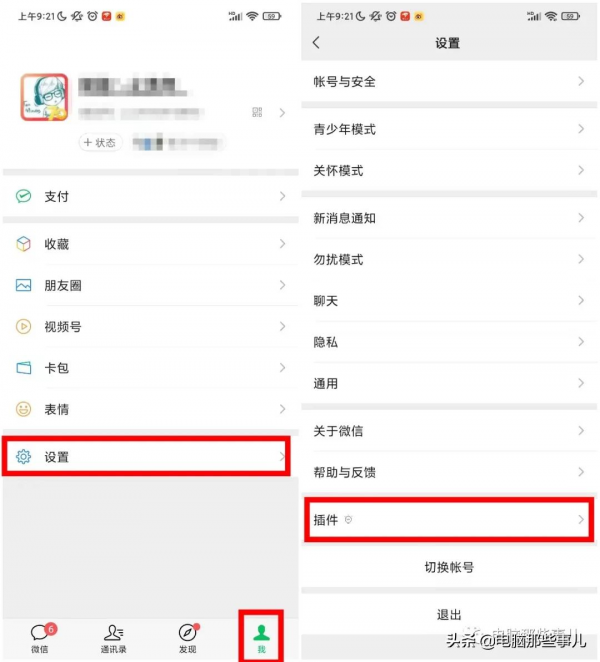Add a status with +状态 button
The width and height of the screenshot is (600, 662).
100,143
